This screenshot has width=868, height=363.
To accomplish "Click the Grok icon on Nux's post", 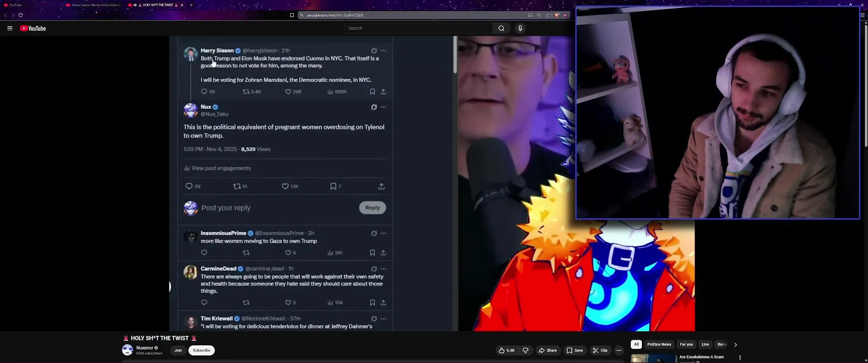I will 374,107.
